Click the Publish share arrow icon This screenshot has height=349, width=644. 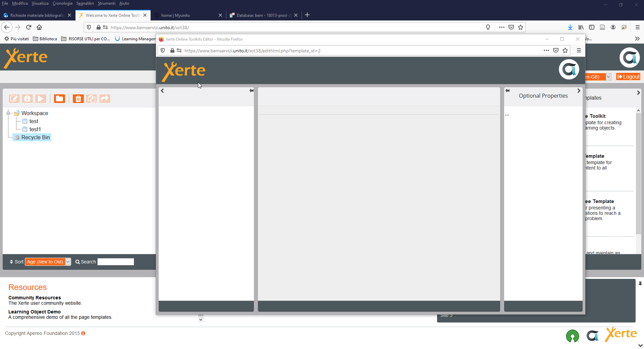pyautogui.click(x=105, y=99)
